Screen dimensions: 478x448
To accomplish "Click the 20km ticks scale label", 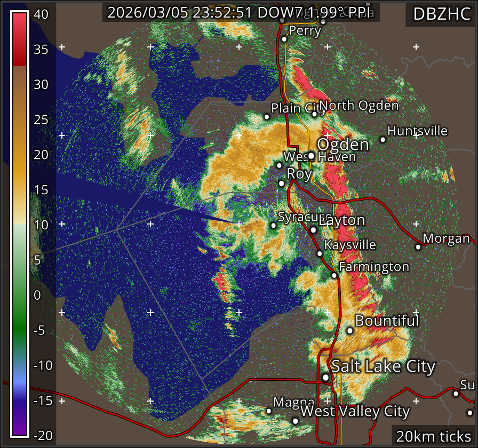I will point(434,436).
